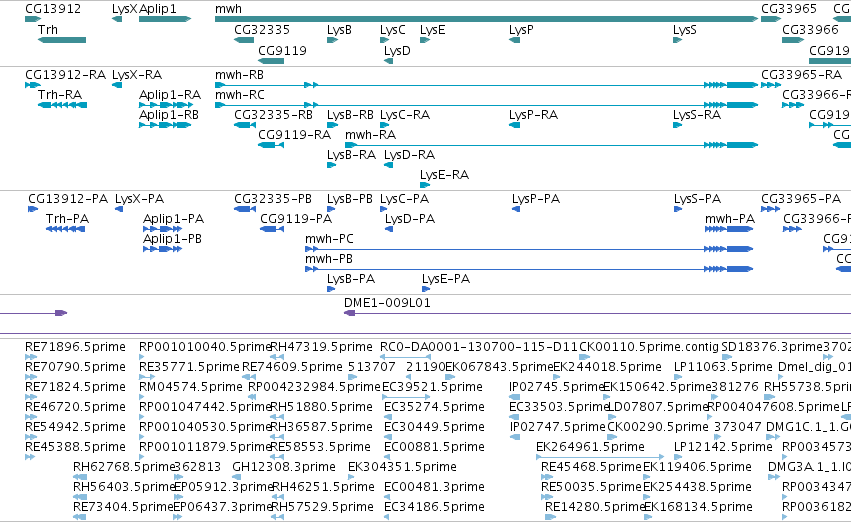Click the mwh-PC protein label
Screen dimensions: 851x522
(329, 239)
